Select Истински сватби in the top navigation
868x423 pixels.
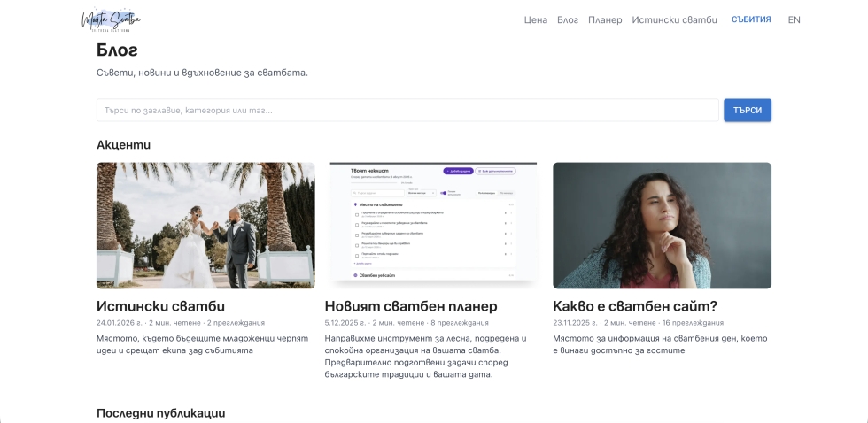pos(674,19)
